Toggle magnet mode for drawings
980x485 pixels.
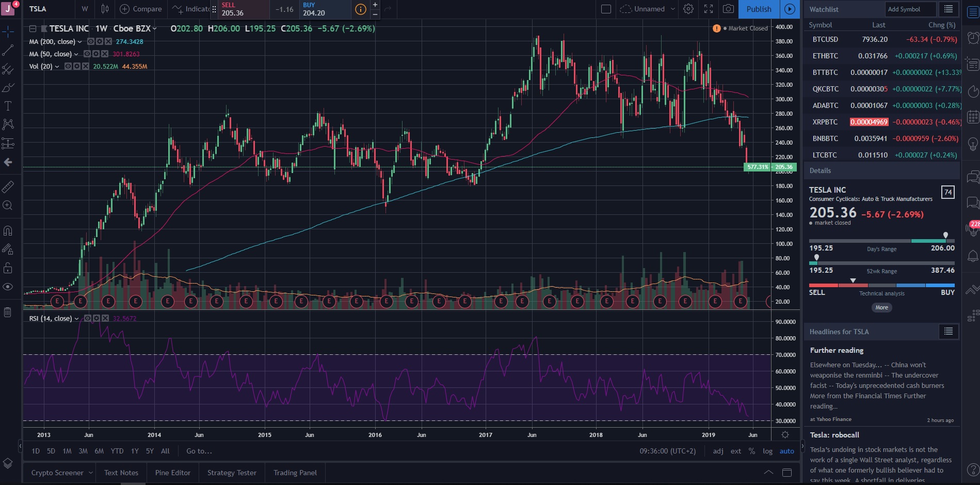pos(8,231)
